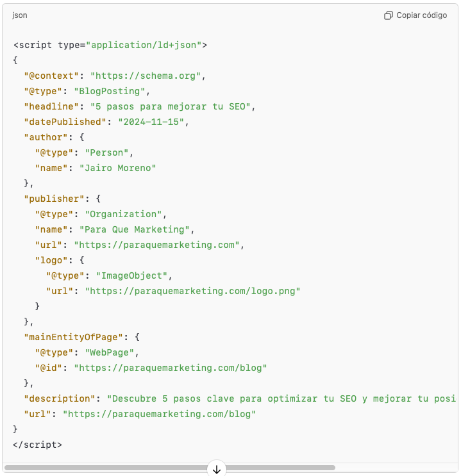Click the closing script tag
The height and width of the screenshot is (476, 461).
pos(37,445)
